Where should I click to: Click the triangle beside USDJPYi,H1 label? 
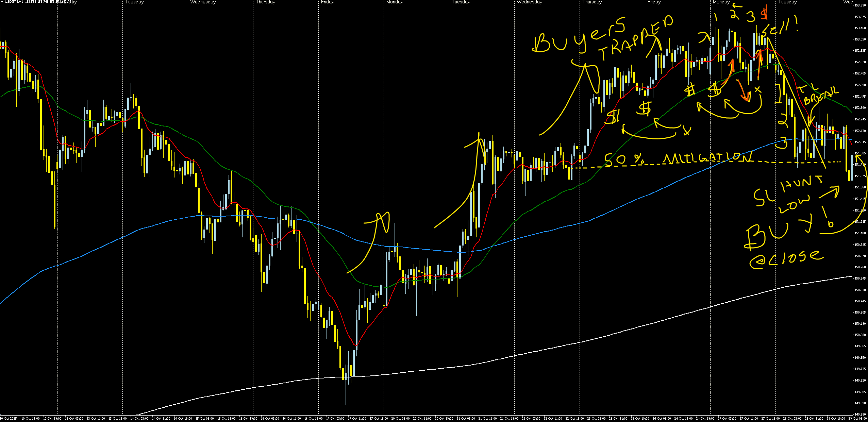click(2, 2)
